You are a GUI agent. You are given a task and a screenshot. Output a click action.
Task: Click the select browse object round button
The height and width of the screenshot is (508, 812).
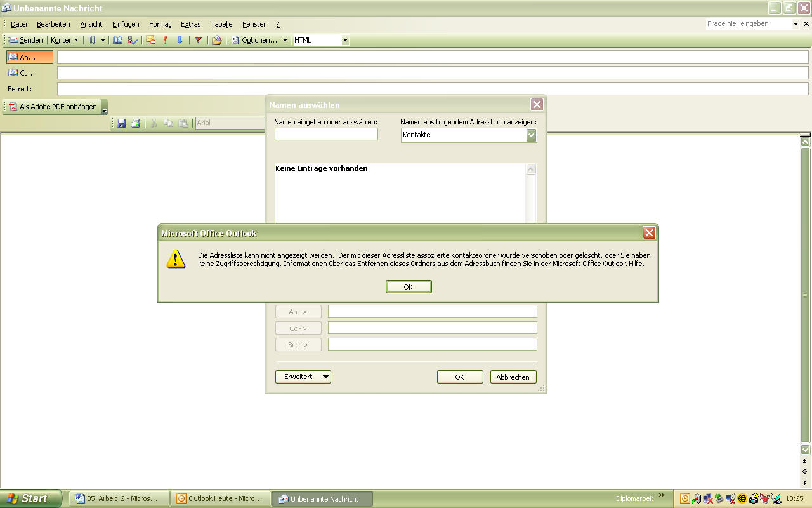click(805, 471)
